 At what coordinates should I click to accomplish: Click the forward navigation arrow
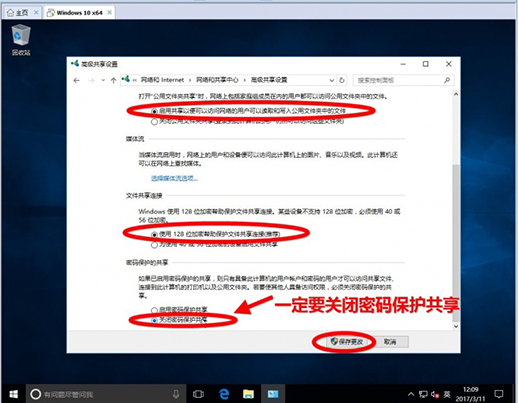pyautogui.click(x=91, y=80)
